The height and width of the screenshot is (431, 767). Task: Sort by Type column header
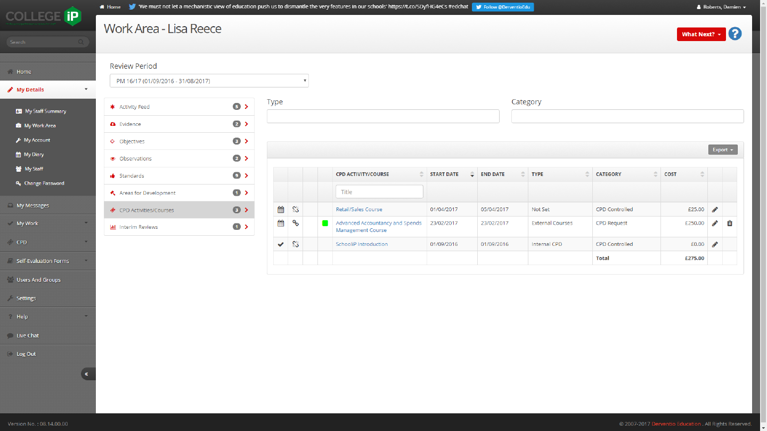point(560,174)
